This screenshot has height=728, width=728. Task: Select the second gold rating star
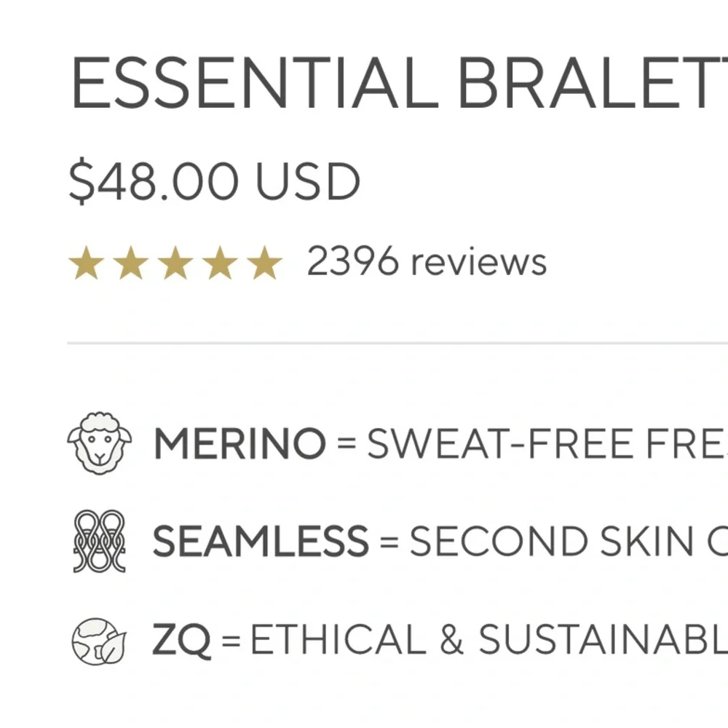pyautogui.click(x=131, y=263)
